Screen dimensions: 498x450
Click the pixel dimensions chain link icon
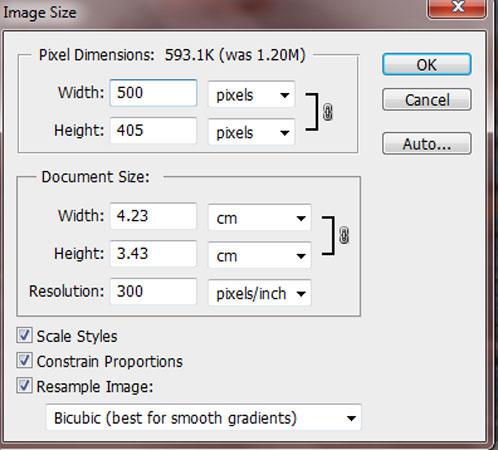[328, 112]
